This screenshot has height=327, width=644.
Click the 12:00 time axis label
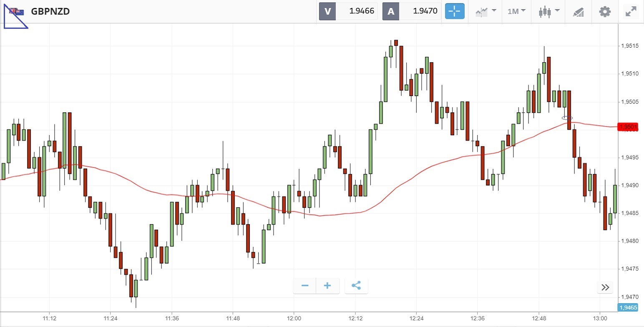[x=294, y=318]
